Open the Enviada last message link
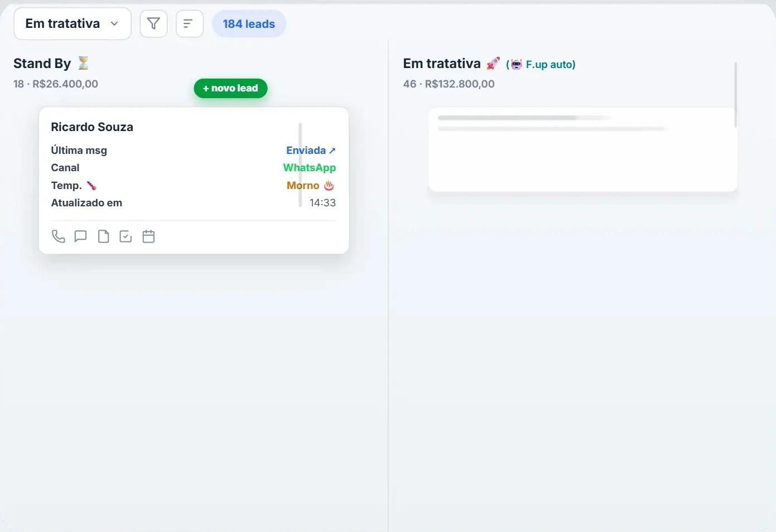776x532 pixels. tap(311, 150)
